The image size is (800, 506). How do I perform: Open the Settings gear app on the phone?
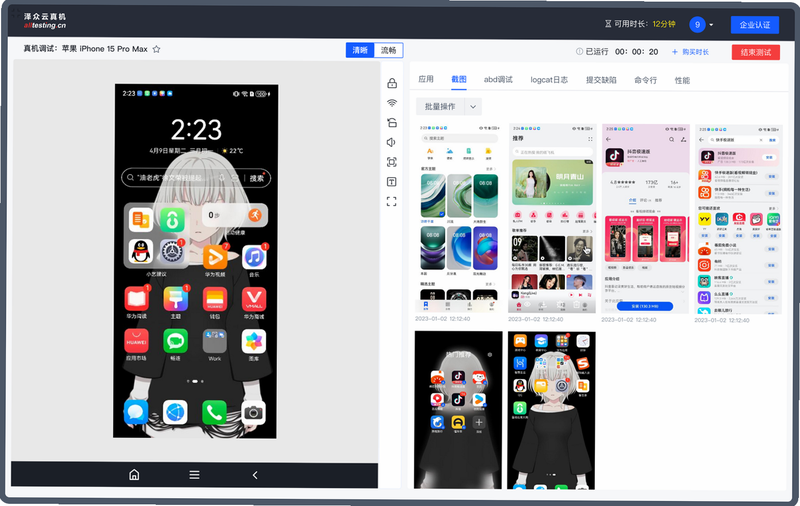point(172,251)
